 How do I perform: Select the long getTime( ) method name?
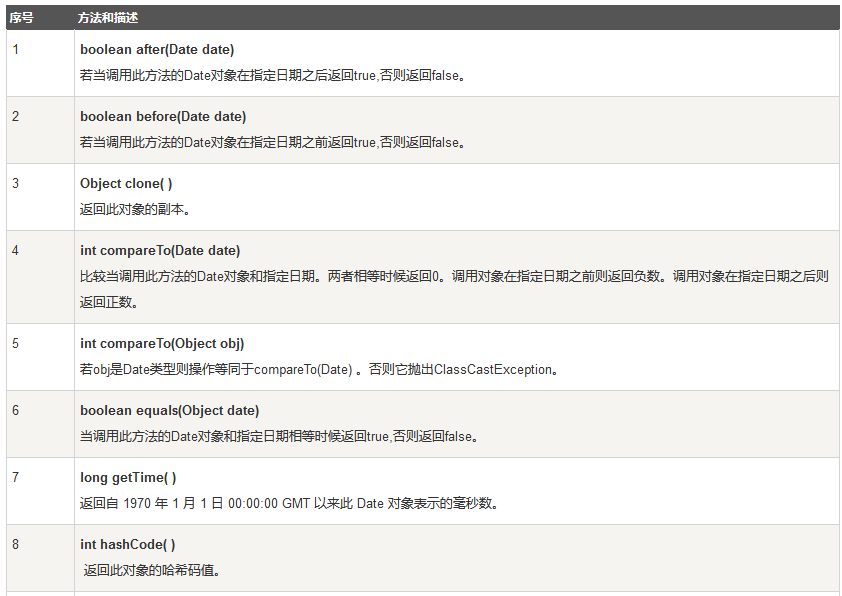(122, 477)
